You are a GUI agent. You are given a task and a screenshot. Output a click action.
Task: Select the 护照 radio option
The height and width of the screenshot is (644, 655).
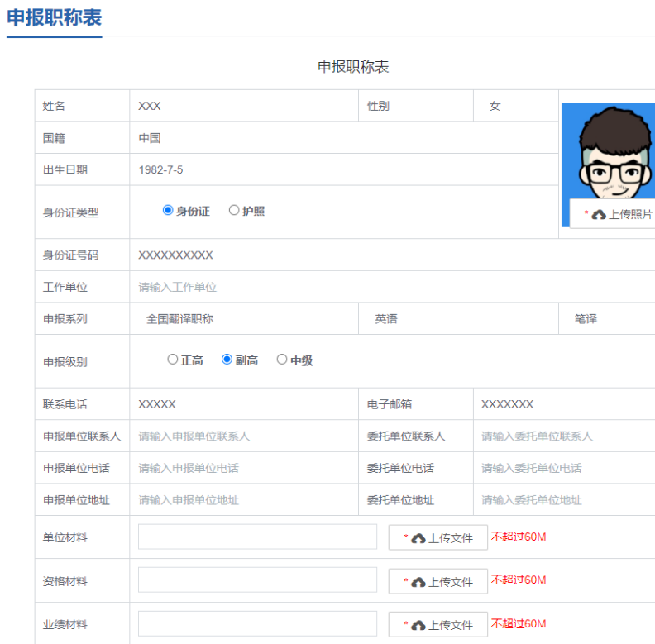[234, 211]
